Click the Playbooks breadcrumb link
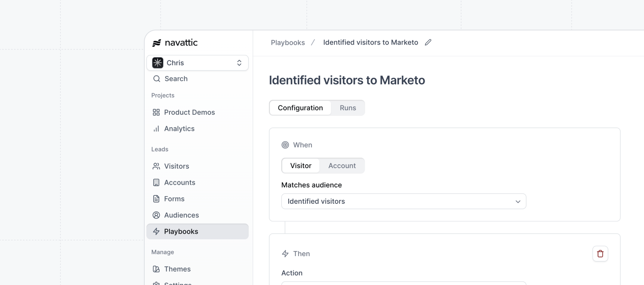Viewport: 644px width, 285px height. tap(288, 43)
